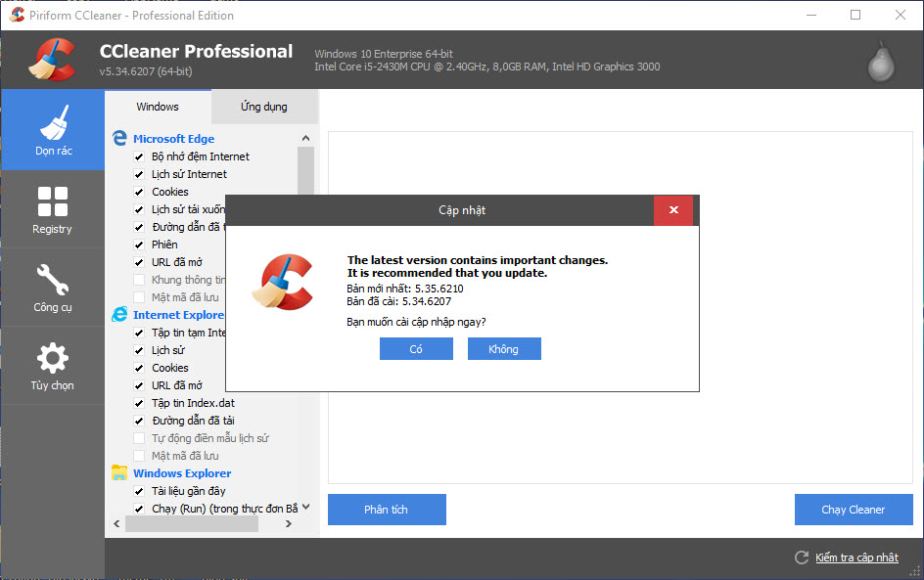924x580 pixels.
Task: Maximize the CCleaner window
Action: coord(855,15)
